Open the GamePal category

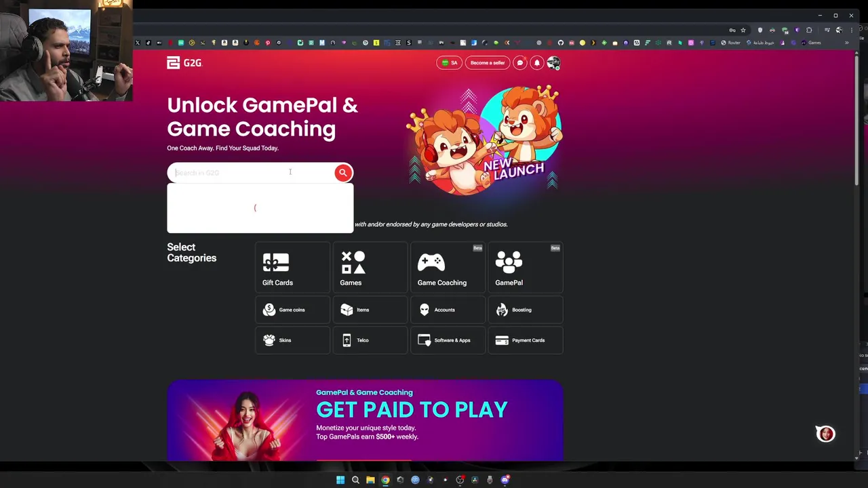tap(526, 267)
